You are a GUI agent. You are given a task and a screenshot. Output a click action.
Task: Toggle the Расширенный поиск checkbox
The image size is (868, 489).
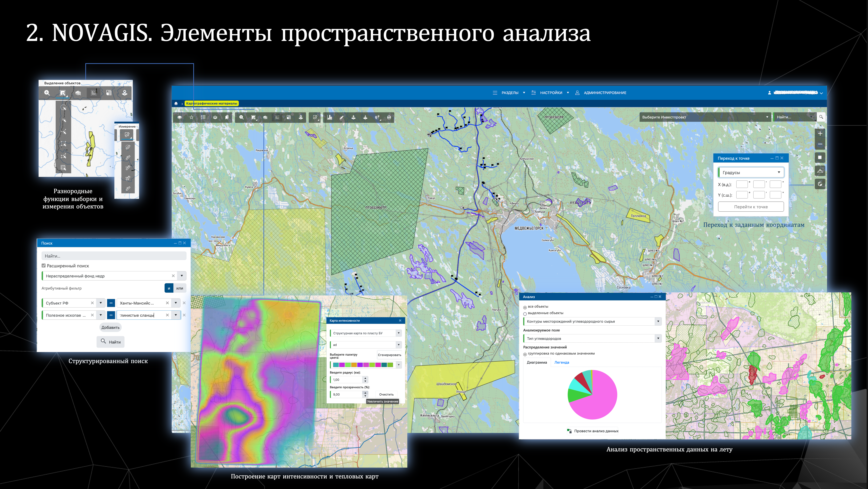[x=44, y=266]
